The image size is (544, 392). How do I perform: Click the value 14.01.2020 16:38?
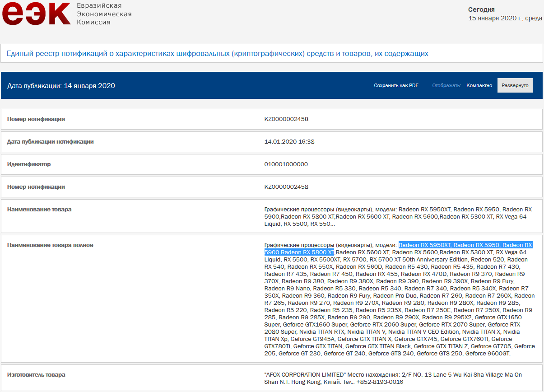pyautogui.click(x=289, y=142)
